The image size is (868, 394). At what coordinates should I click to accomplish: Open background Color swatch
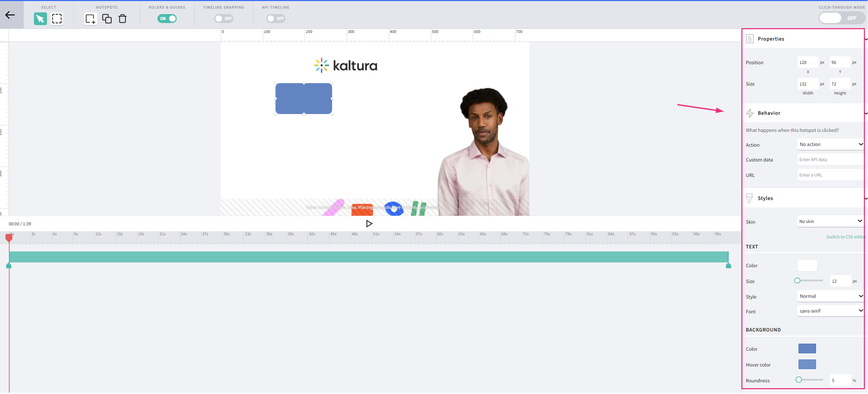(x=807, y=349)
